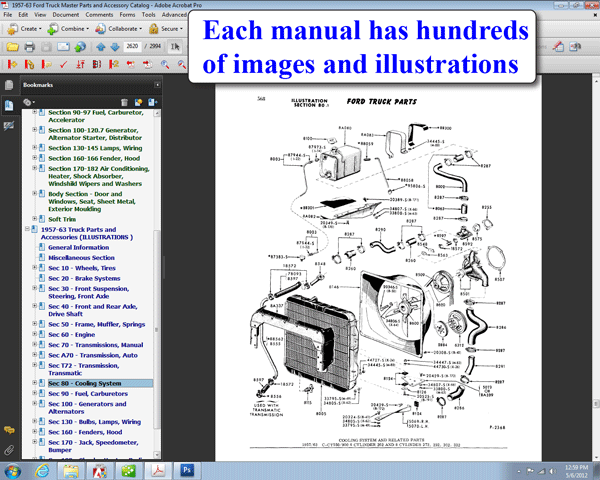Open the Comments menu

(99, 15)
